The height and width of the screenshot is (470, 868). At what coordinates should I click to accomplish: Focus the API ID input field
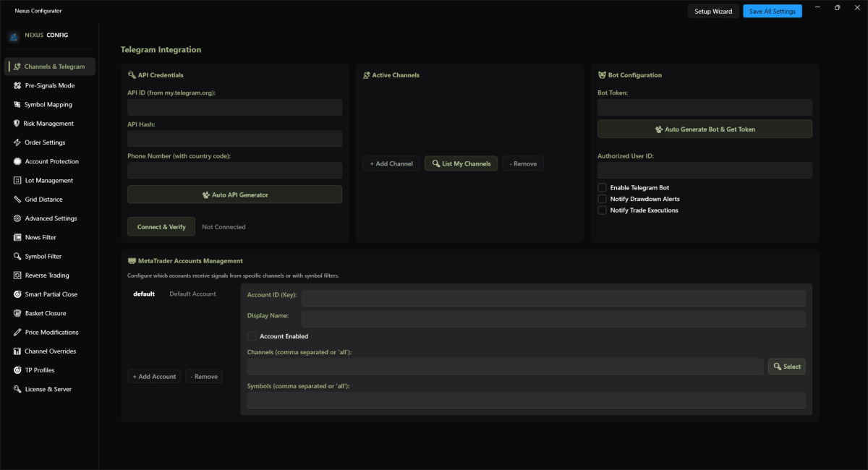coord(235,108)
